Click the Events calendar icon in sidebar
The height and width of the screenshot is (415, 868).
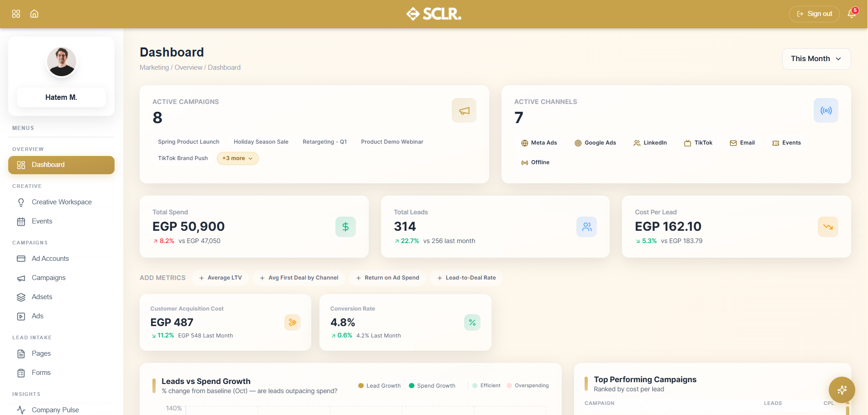(x=21, y=222)
